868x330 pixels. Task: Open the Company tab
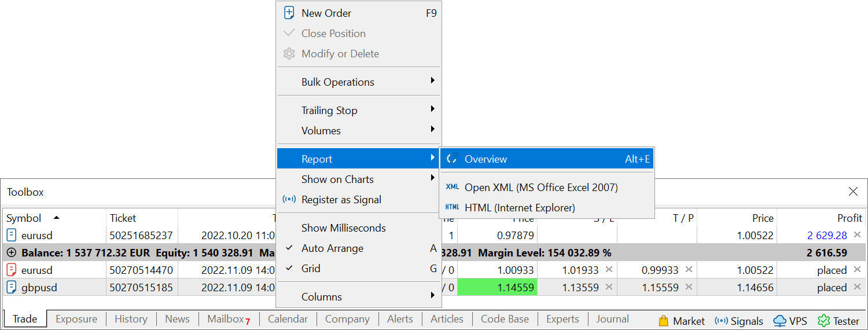(x=347, y=319)
